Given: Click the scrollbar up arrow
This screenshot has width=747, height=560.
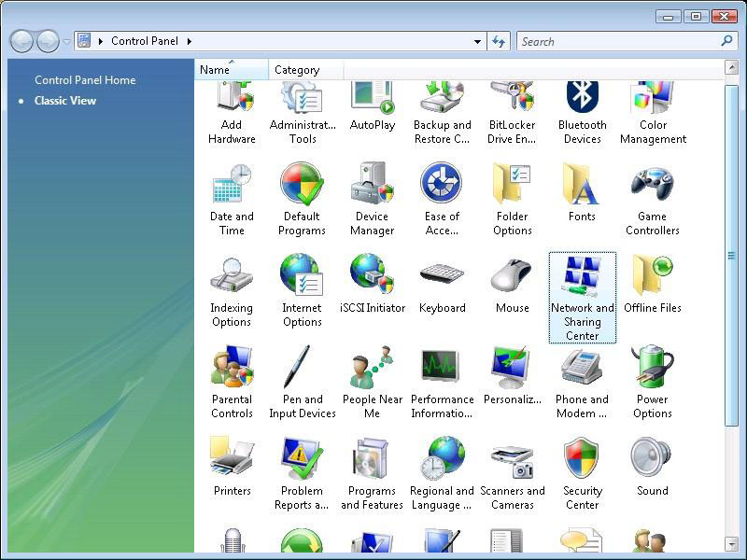Looking at the screenshot, I should (731, 67).
